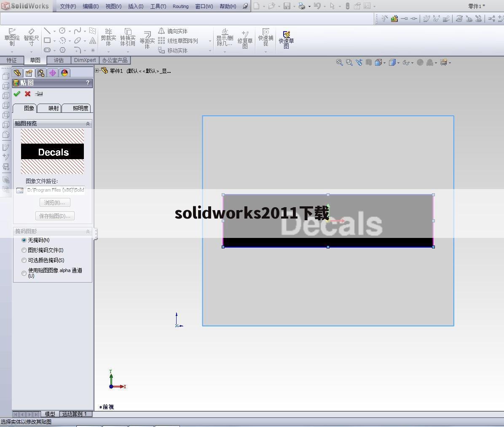504x427 pixels.
Task: Select the Spline sketch tool
Action: (78, 31)
